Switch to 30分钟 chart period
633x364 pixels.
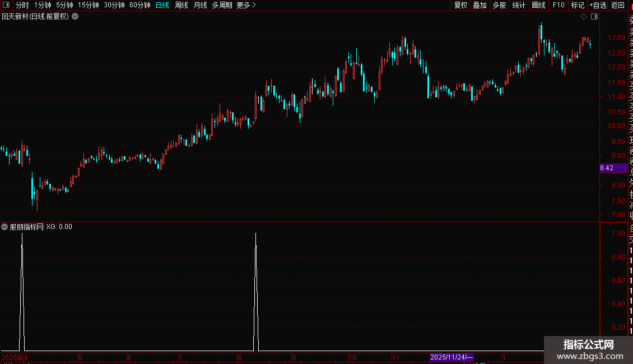coord(114,5)
